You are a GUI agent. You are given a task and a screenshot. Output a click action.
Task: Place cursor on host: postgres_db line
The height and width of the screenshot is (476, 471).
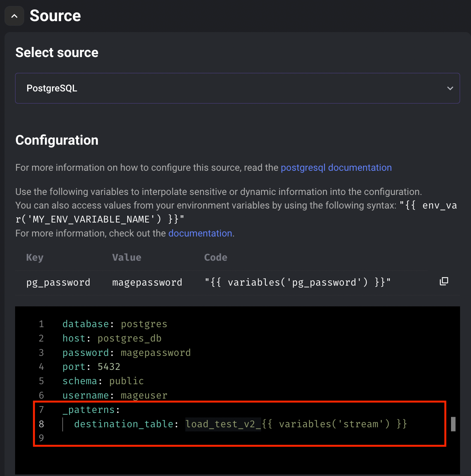112,338
